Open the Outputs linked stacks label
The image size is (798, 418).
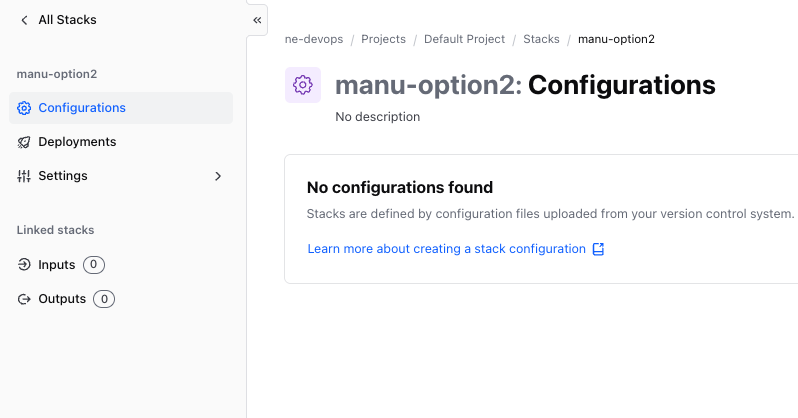click(x=62, y=299)
